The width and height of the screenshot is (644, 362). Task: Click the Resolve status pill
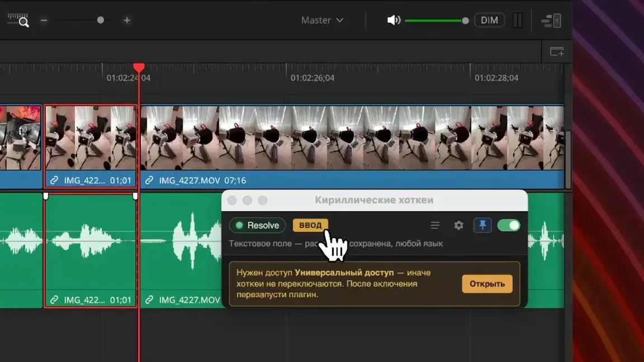click(x=258, y=225)
